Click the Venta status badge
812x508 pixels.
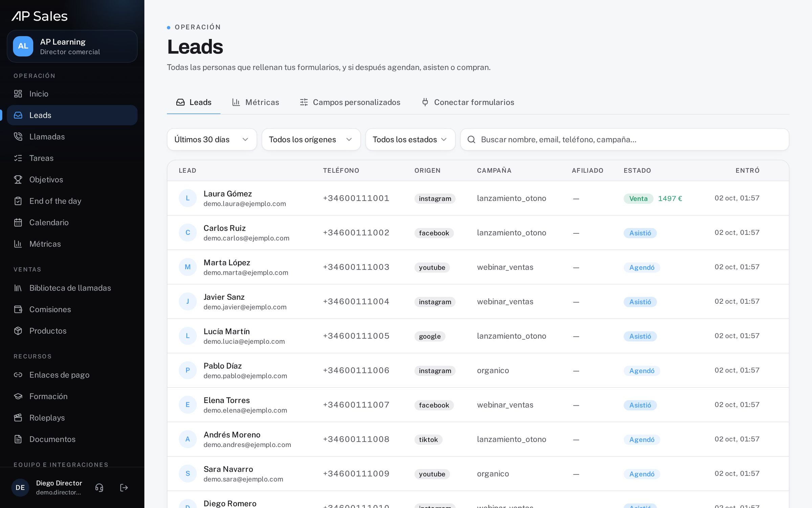638,199
